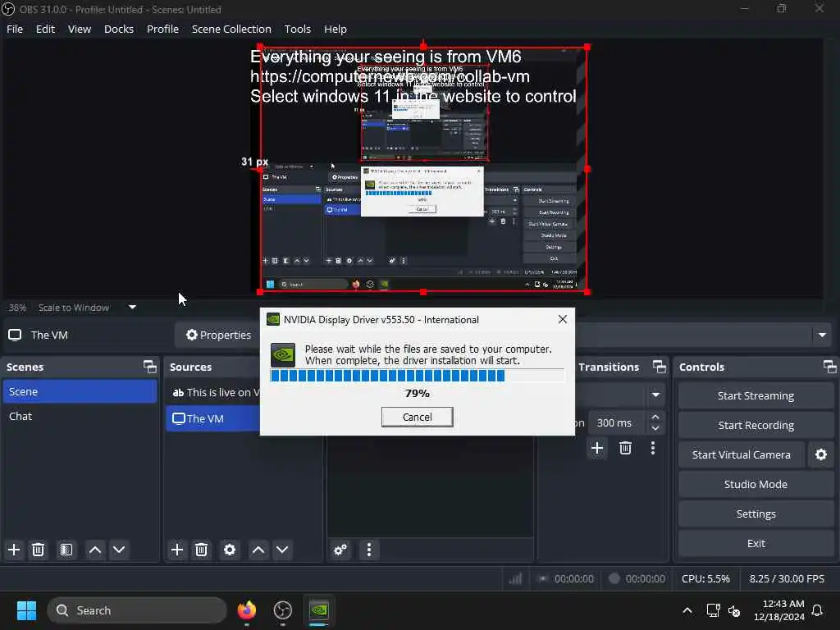Select The VM source in Sources list
Screen dimensions: 840x630
tap(213, 418)
